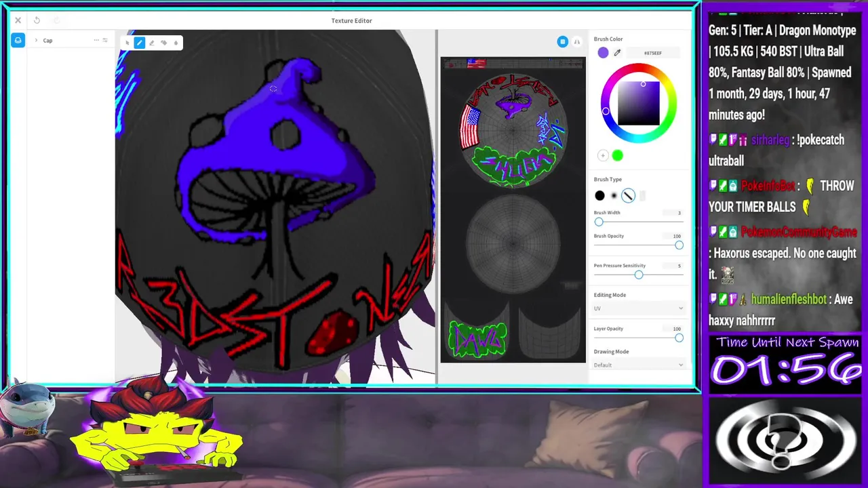The height and width of the screenshot is (488, 868).
Task: Click the Brush Type heading
Action: pyautogui.click(x=608, y=180)
